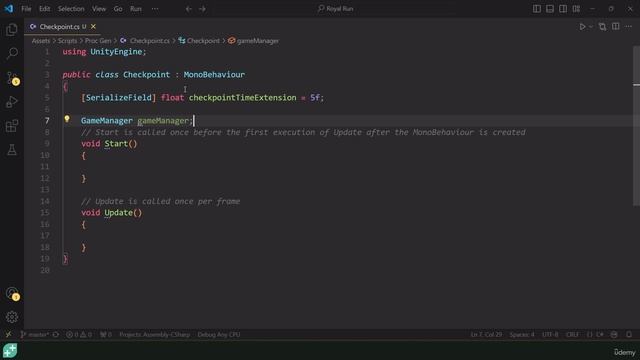Screen dimensions: 640x360
Task: Click the Debug Any CPU status item
Action: pyautogui.click(x=219, y=335)
